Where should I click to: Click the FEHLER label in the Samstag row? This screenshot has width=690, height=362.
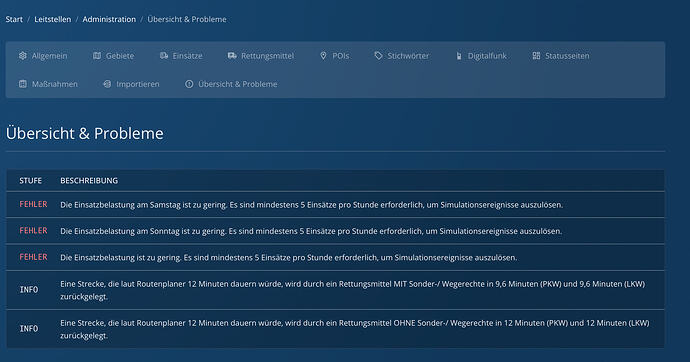(x=33, y=205)
